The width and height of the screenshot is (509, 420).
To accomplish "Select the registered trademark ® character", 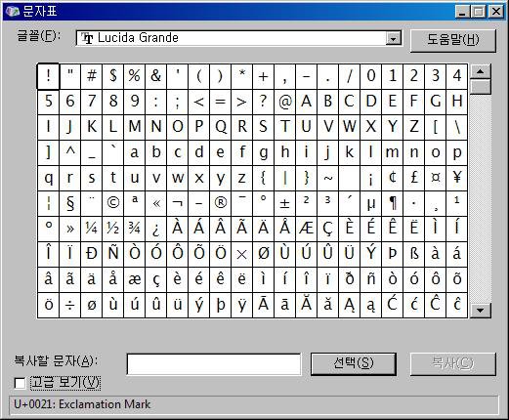I will [x=221, y=203].
